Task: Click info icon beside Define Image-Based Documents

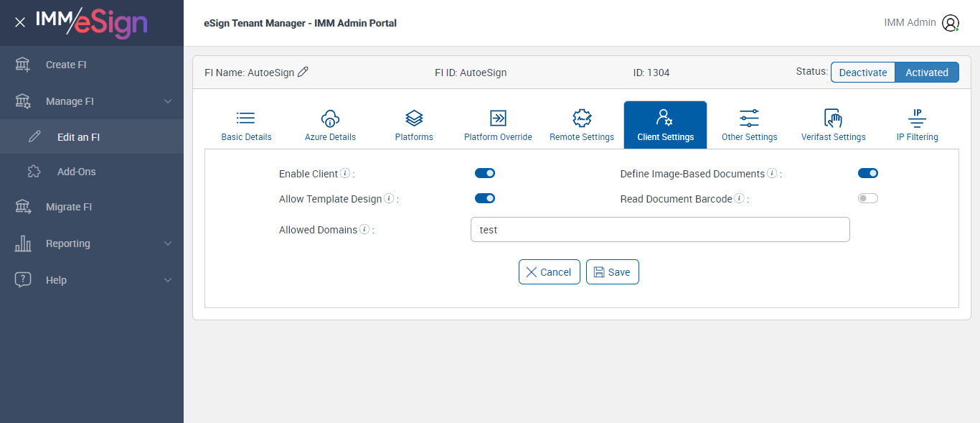Action: point(772,173)
